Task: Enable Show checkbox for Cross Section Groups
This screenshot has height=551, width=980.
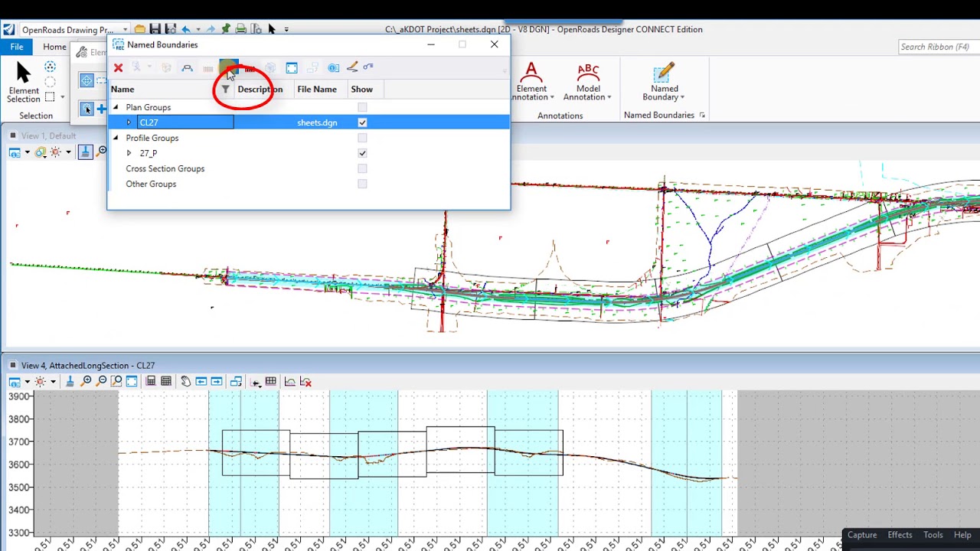Action: 362,168
